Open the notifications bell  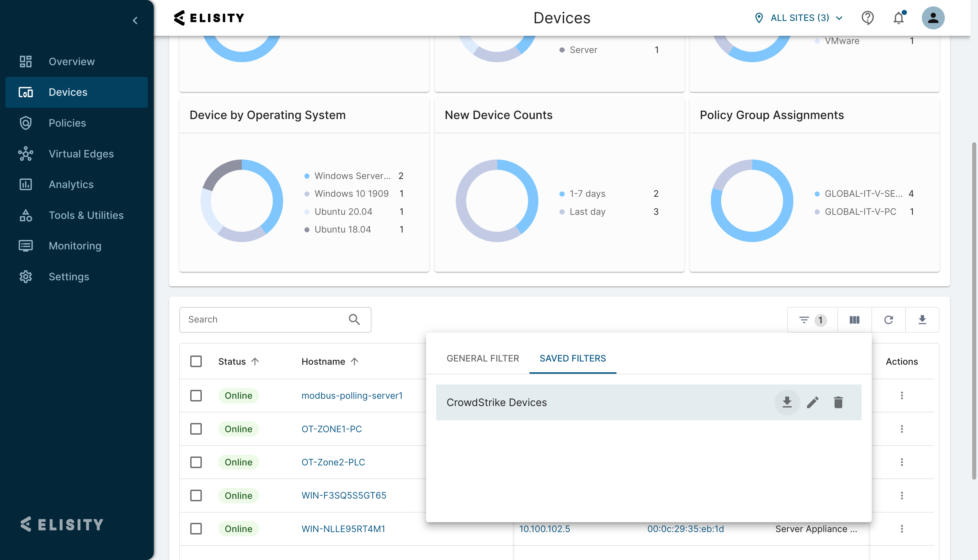point(898,18)
